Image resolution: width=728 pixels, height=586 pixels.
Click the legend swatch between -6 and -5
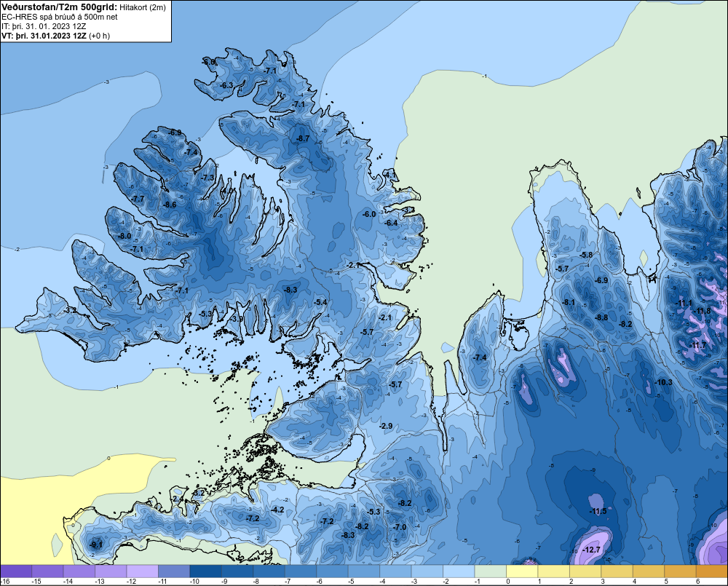click(332, 571)
